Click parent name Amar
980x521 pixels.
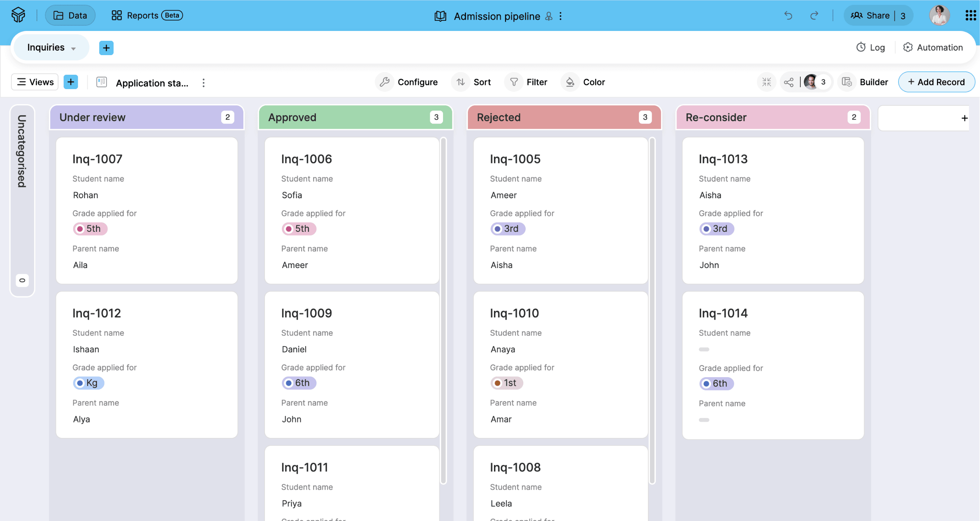[501, 419]
